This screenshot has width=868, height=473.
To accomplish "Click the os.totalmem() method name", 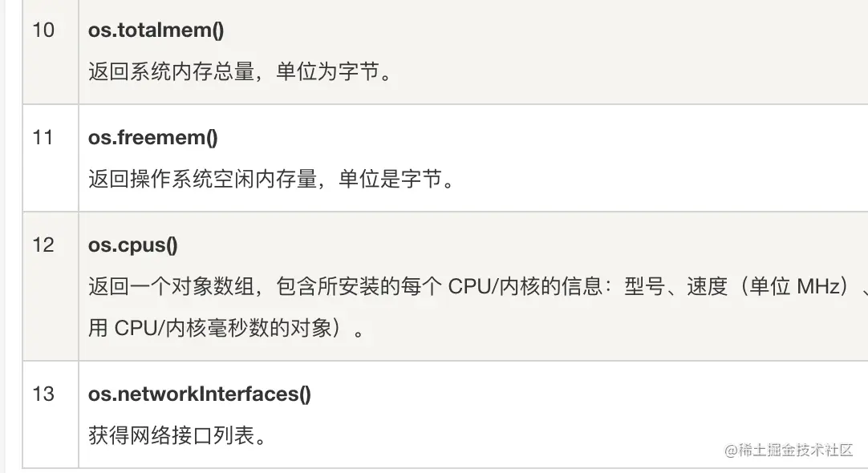I will tap(156, 30).
